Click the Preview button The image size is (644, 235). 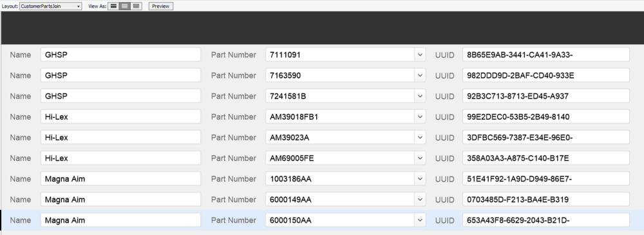[160, 6]
